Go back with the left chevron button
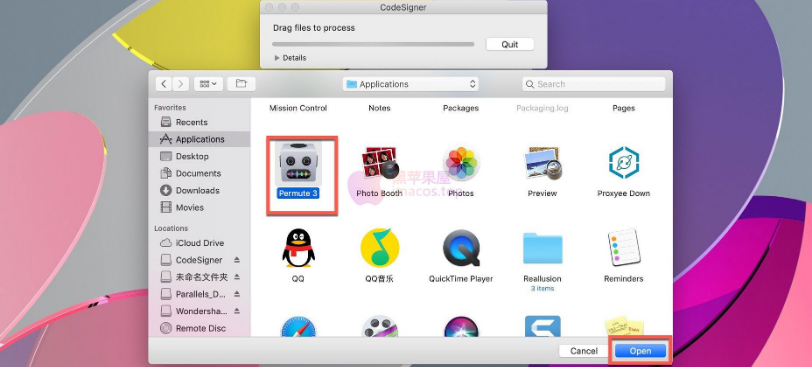Screen dimensions: 812x367 tap(164, 84)
